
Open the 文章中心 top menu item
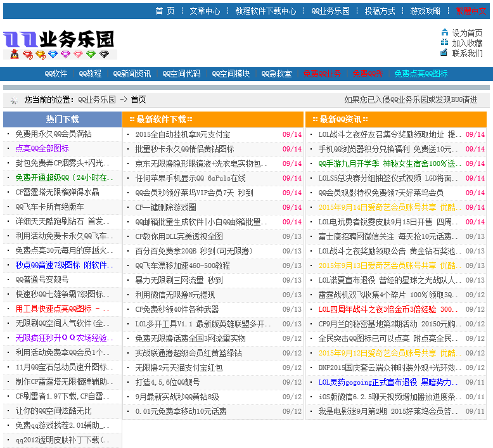pyautogui.click(x=205, y=11)
